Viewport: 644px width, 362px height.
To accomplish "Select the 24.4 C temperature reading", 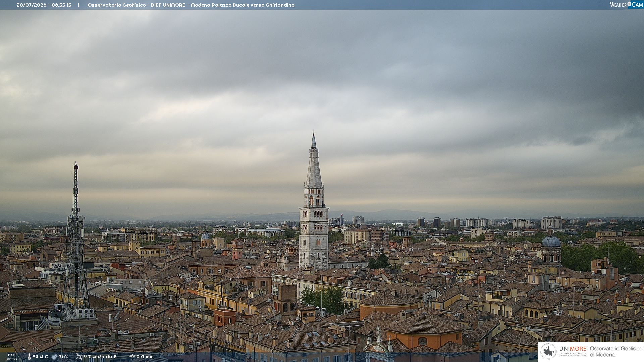I will 40,357.
